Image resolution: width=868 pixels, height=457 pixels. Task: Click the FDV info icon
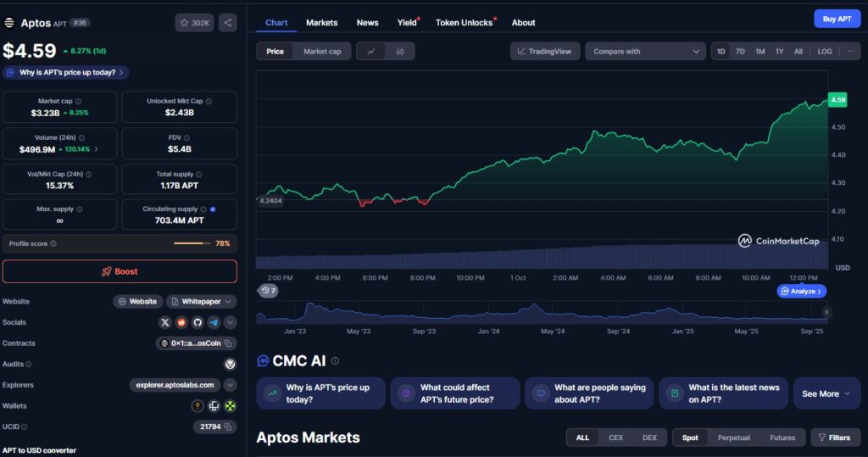(x=186, y=137)
